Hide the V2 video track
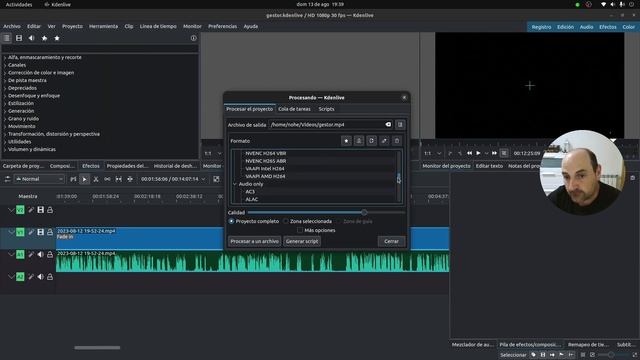Screen dimensions: 640x360 pyautogui.click(x=40, y=210)
